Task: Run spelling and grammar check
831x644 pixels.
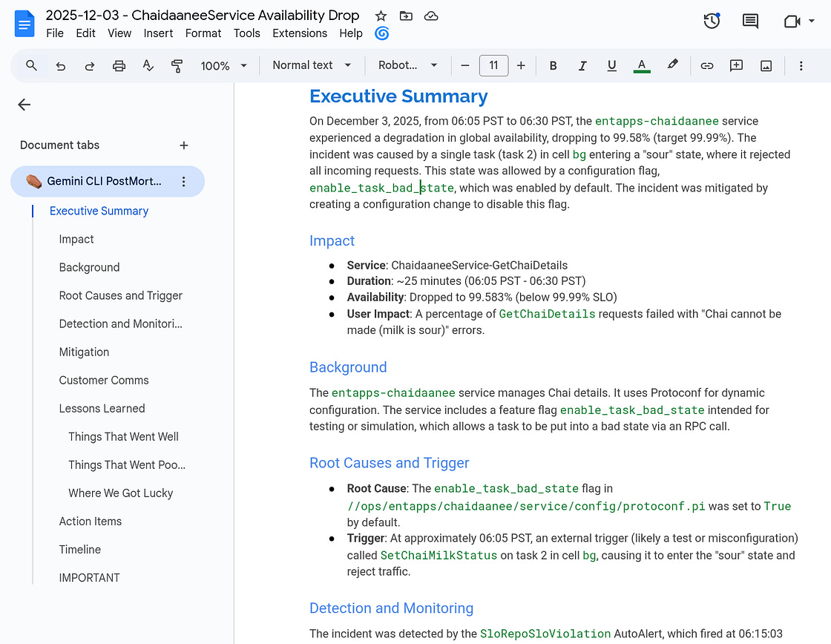Action: (148, 66)
